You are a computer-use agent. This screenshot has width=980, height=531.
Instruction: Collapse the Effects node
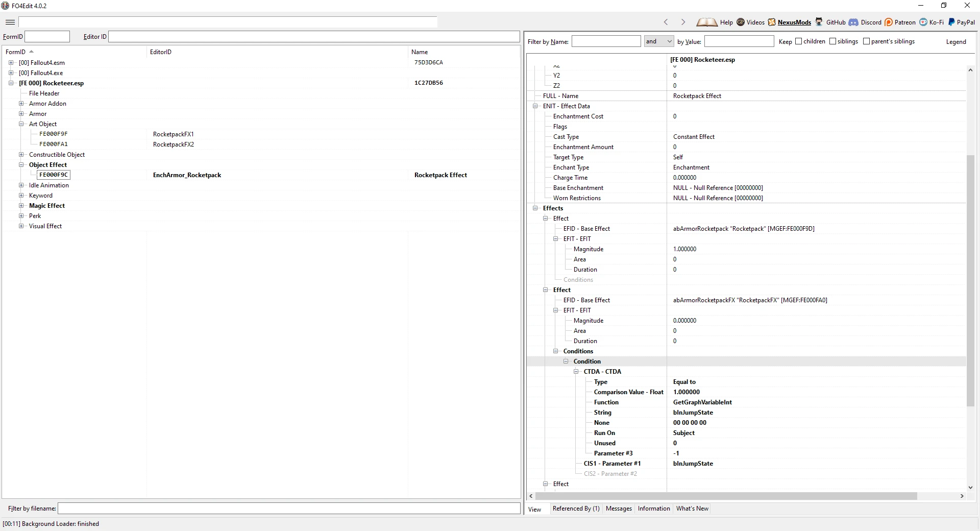coord(535,208)
